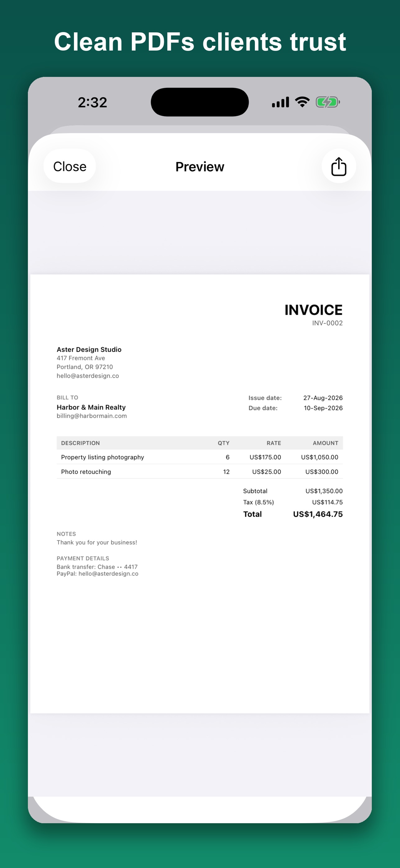400x868 pixels.
Task: Click the DESCRIPTION column header
Action: pos(80,443)
